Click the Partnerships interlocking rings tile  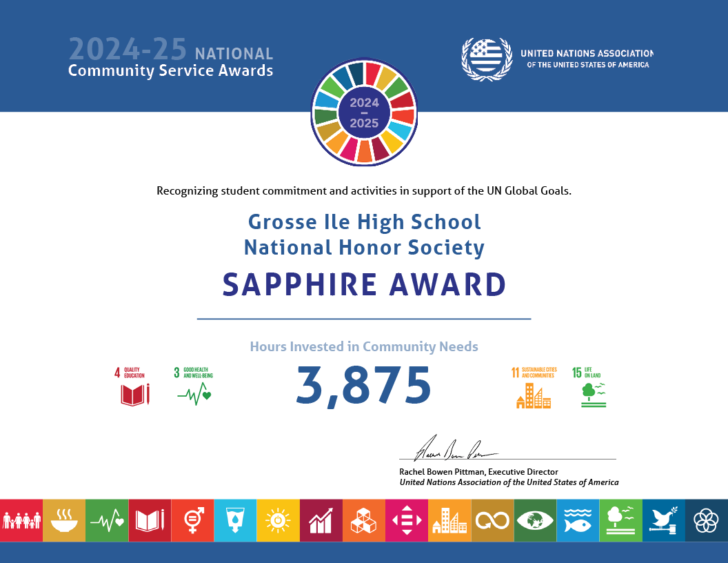tap(707, 520)
